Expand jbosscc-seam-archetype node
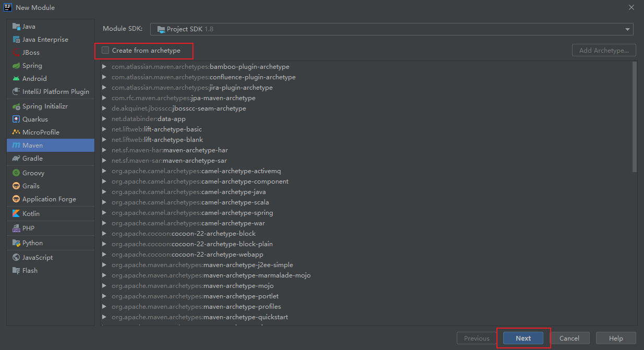644x350 pixels. [105, 108]
